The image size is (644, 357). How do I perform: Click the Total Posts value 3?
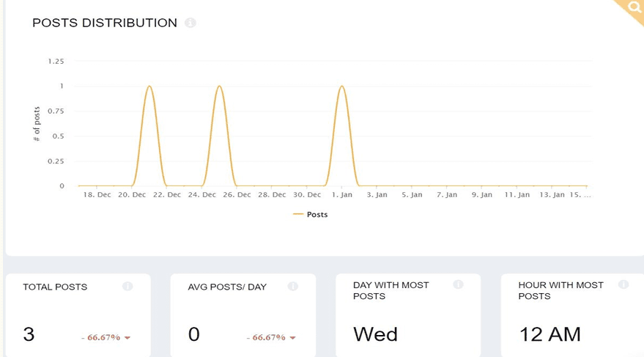[x=29, y=335]
